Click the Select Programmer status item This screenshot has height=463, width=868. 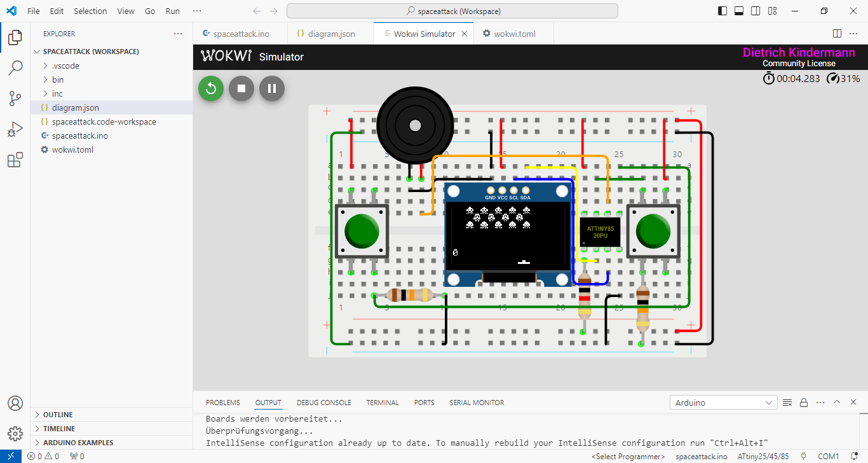tap(628, 457)
